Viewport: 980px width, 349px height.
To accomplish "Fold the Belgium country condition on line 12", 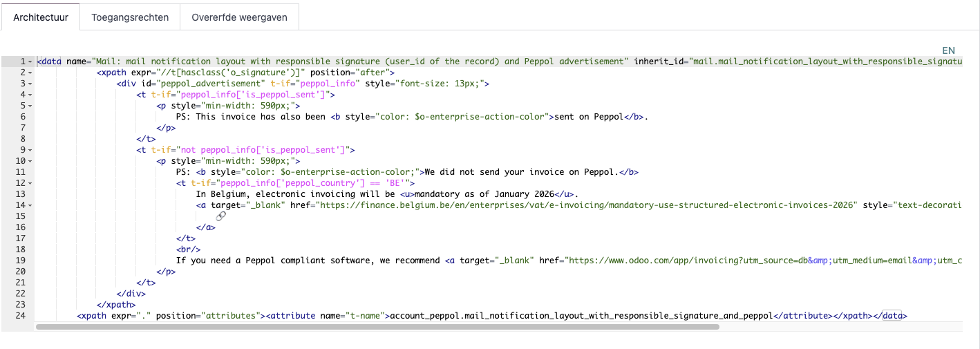I will (30, 183).
